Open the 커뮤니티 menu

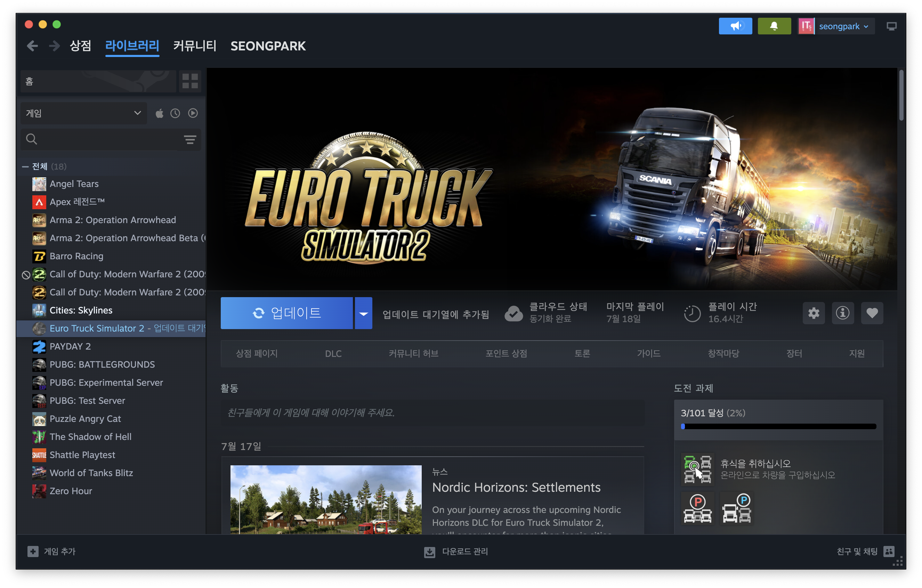195,46
